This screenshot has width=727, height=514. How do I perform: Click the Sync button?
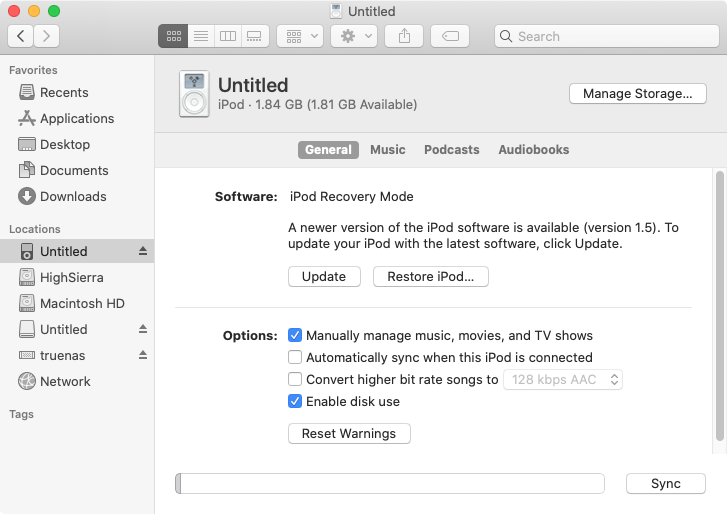click(x=666, y=484)
